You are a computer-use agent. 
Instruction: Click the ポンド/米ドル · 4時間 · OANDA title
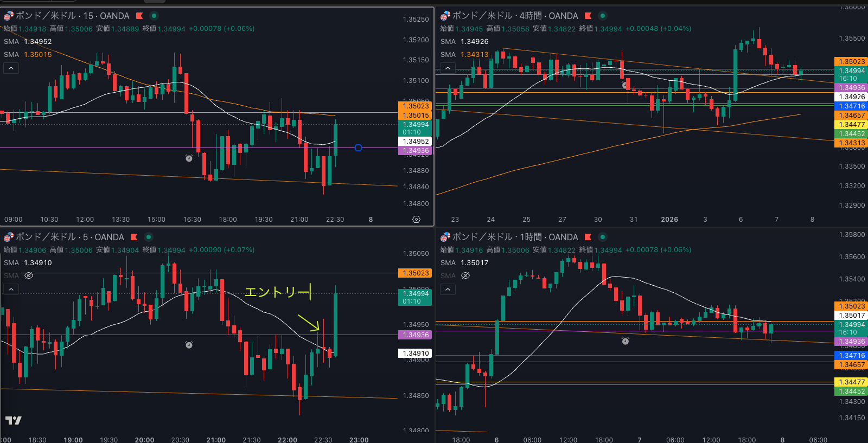pos(514,16)
